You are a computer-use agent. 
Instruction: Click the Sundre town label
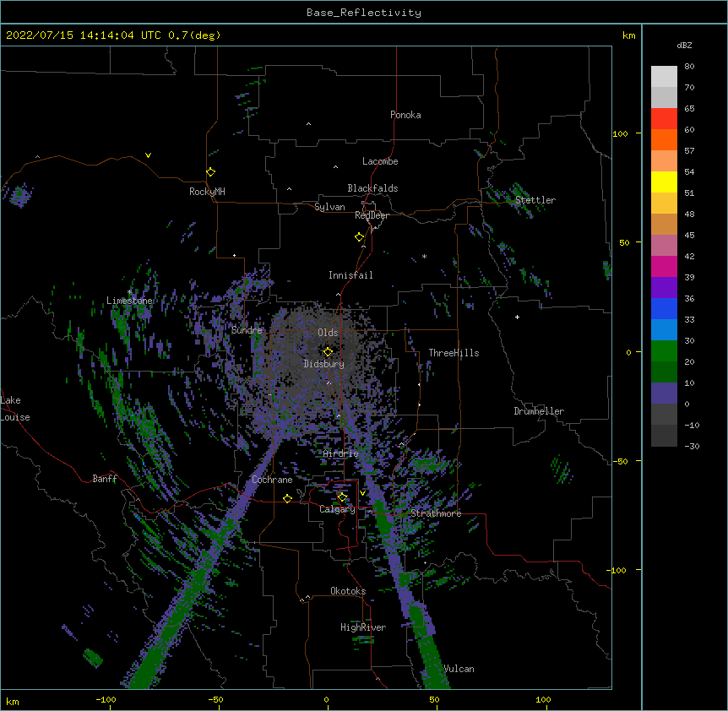coord(247,330)
